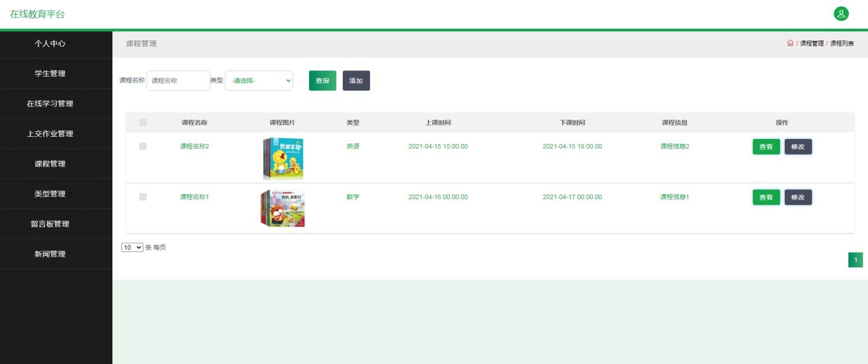Click the 课程名称2 name cell
This screenshot has height=364, width=868.
195,146
